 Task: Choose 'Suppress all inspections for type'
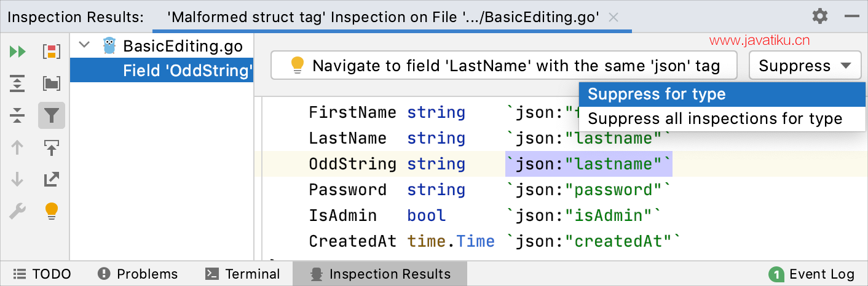pyautogui.click(x=715, y=118)
